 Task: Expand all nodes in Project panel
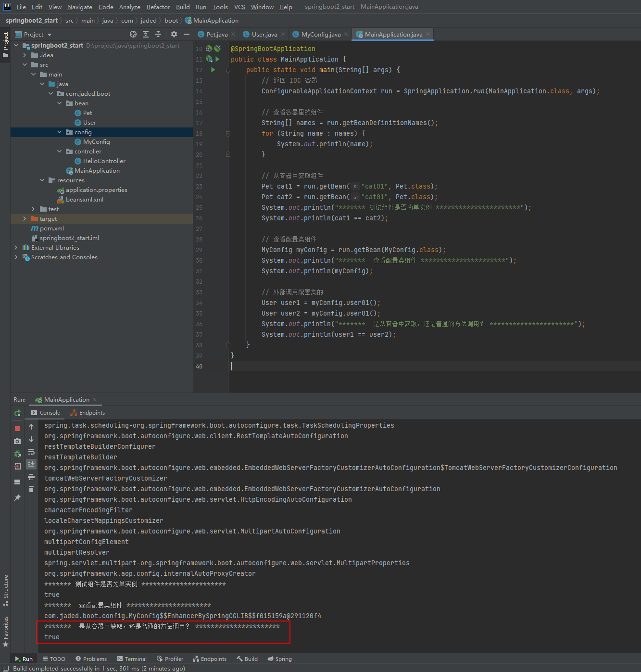coord(146,34)
